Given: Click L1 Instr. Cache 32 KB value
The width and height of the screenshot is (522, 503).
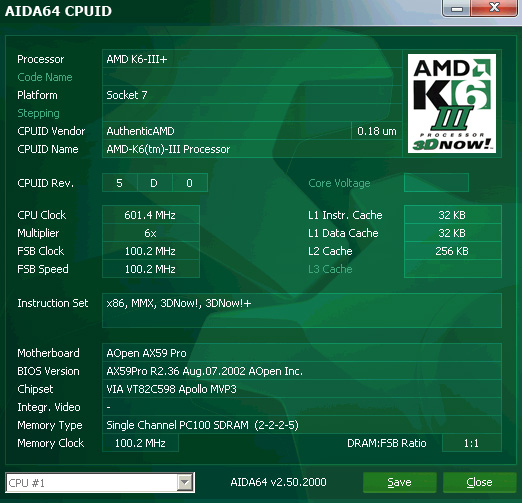Looking at the screenshot, I should 453,215.
